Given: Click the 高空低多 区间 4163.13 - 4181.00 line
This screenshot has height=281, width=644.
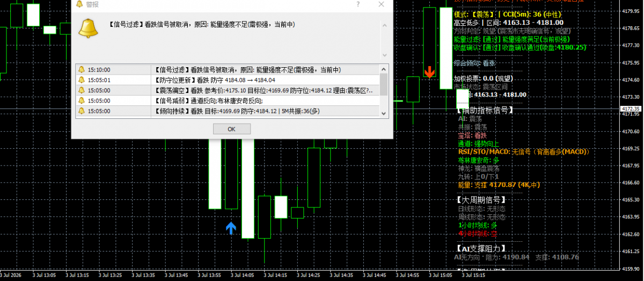Looking at the screenshot, I should tap(508, 23).
